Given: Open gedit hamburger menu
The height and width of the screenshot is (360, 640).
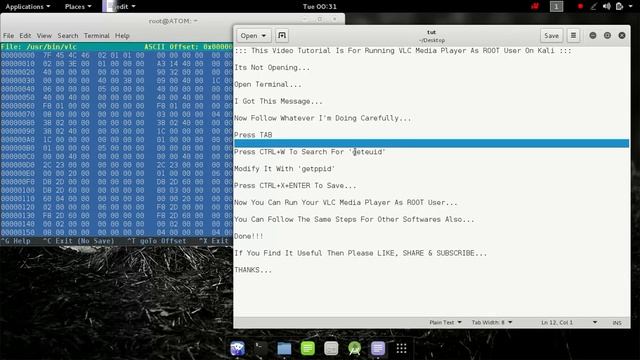Looking at the screenshot, I should (573, 36).
